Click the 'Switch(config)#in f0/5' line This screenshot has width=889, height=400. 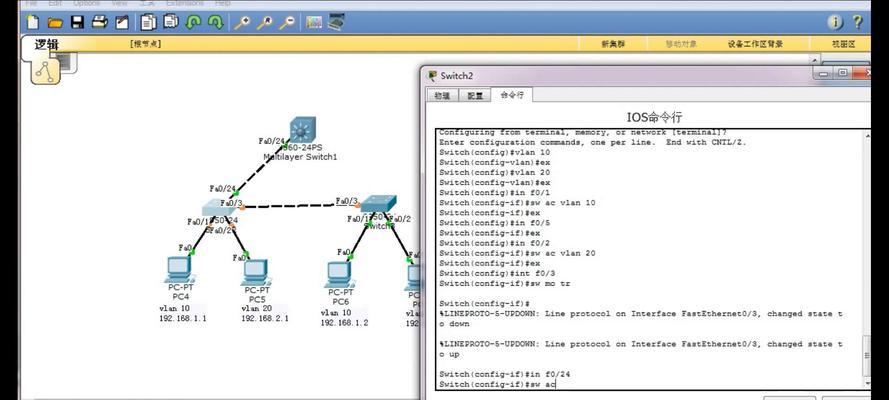(494, 223)
